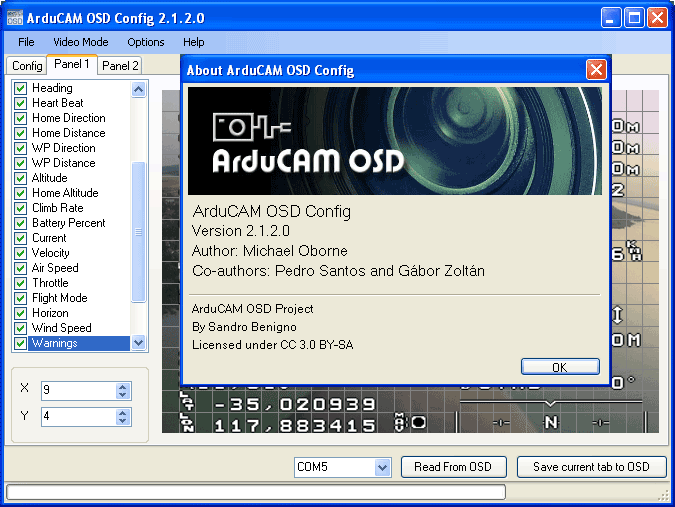Screen dimensions: 675x507
Task: Toggle the Air Speed checkbox
Action: (20, 268)
